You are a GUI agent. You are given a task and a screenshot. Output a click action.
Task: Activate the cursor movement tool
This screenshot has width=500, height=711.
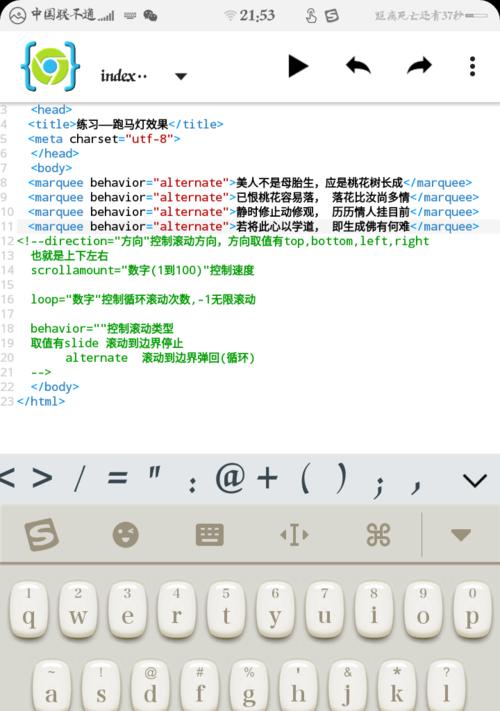(x=294, y=535)
